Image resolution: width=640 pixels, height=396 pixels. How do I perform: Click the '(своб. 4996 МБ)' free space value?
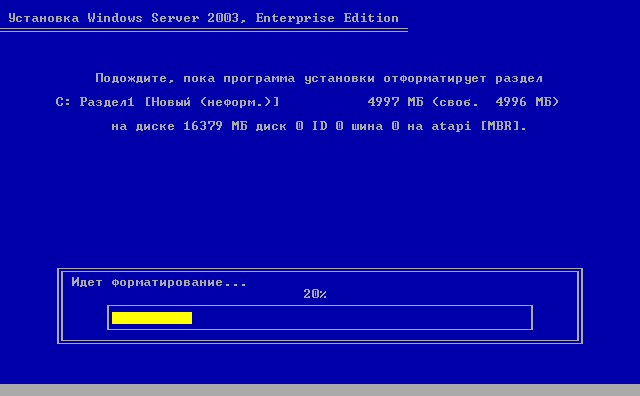tap(495, 102)
